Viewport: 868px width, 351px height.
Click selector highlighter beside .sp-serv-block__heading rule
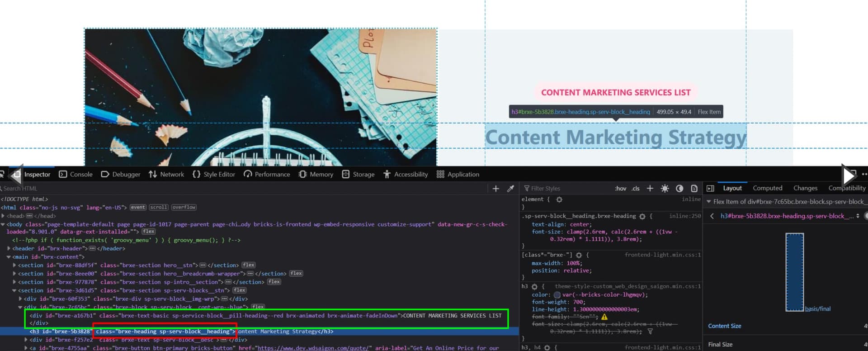tap(642, 216)
